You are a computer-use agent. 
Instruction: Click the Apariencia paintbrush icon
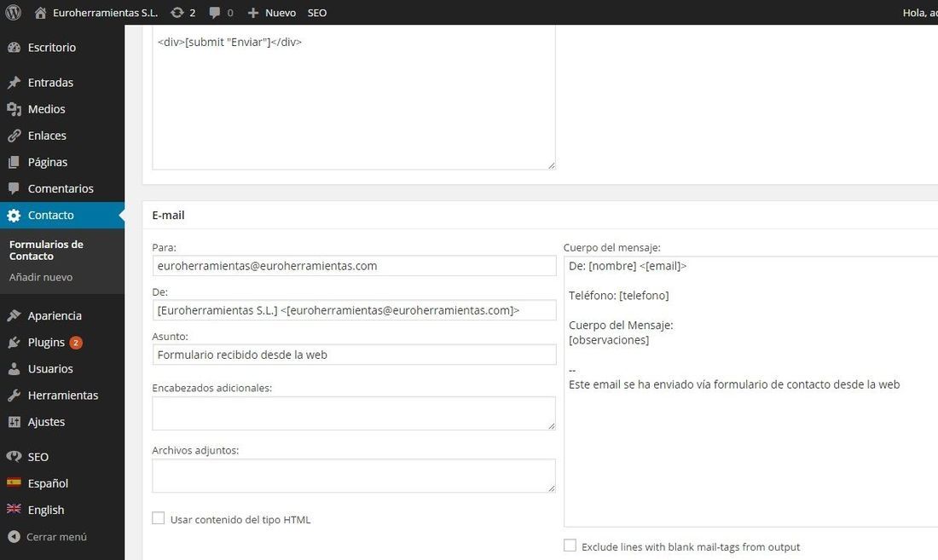[14, 315]
